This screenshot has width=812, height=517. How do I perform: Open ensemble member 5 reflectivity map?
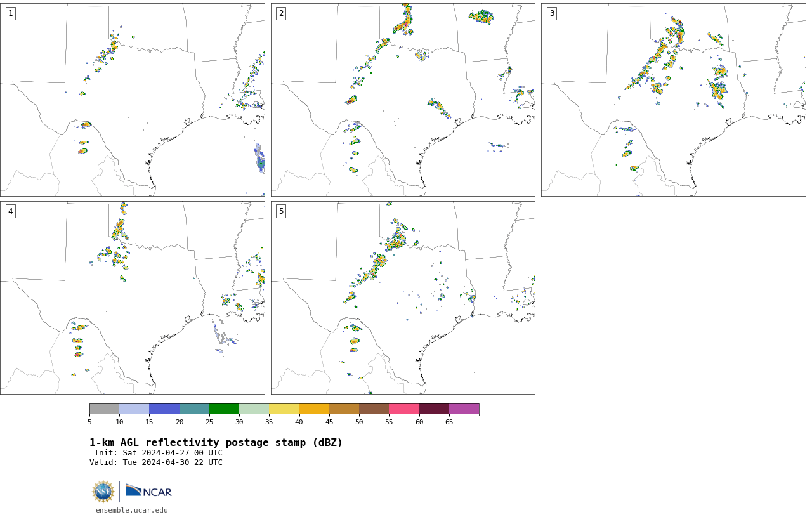tap(403, 298)
